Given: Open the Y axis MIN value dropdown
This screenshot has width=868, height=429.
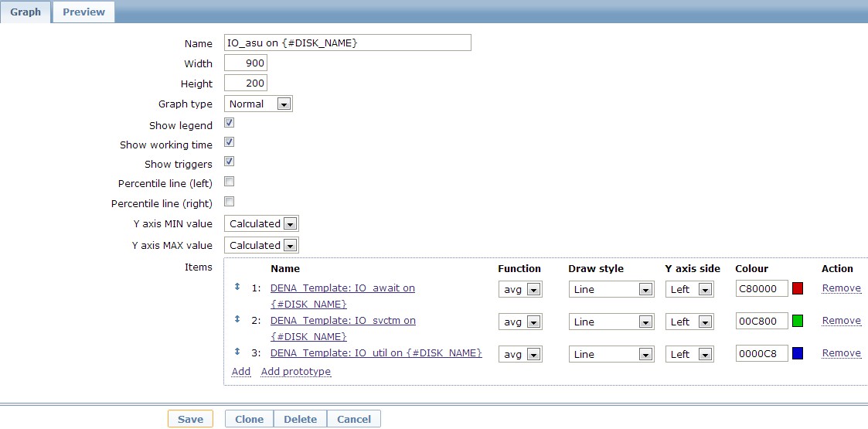Looking at the screenshot, I should point(261,223).
